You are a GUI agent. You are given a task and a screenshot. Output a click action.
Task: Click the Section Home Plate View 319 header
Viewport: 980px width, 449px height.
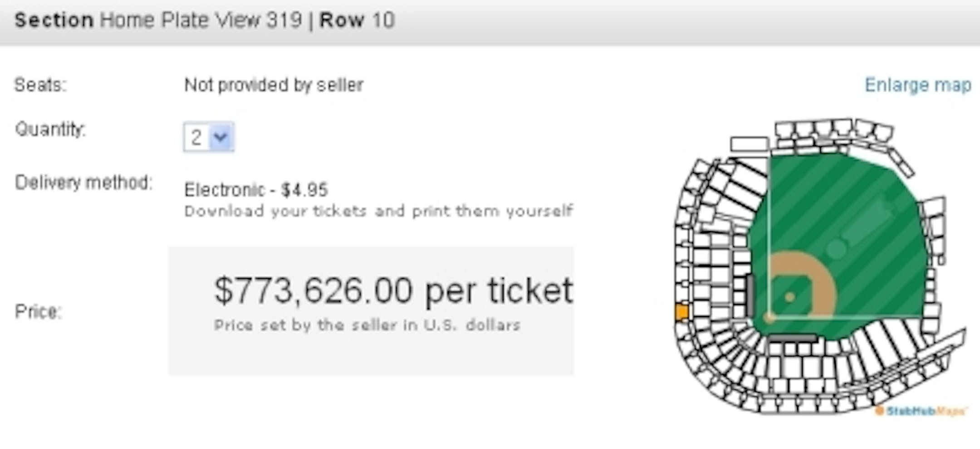158,20
